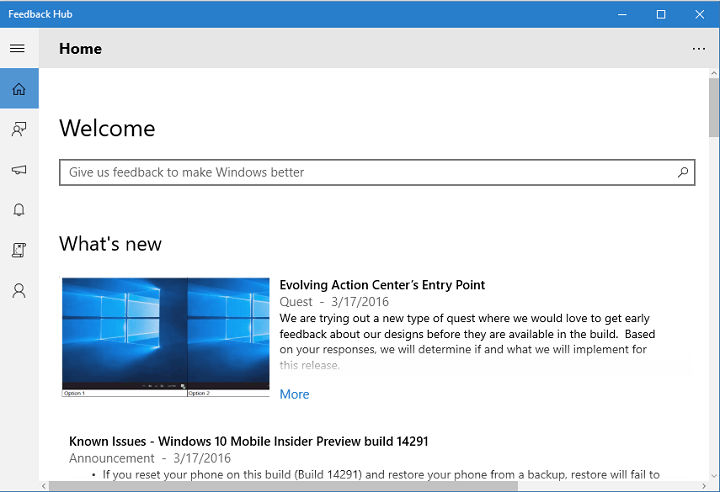Open the Feedback icon in sidebar
The width and height of the screenshot is (720, 492).
pos(19,129)
